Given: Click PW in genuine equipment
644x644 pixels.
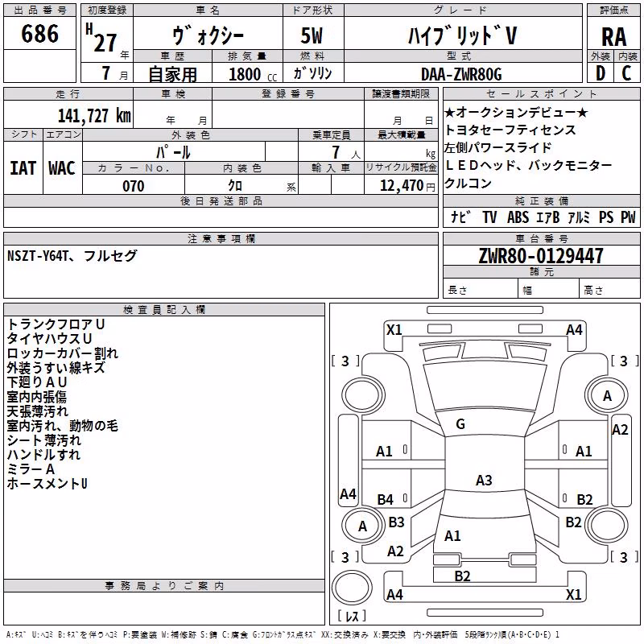Looking at the screenshot, I should click(628, 217).
